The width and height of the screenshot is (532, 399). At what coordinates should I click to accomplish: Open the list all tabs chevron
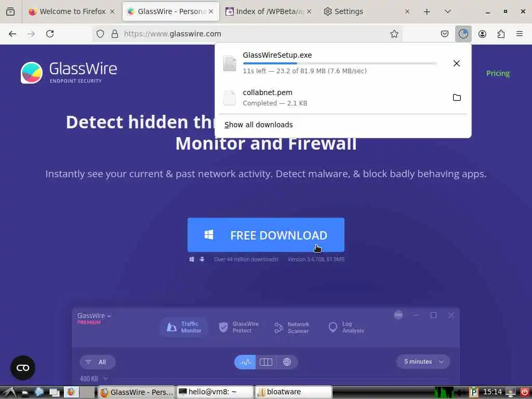click(x=448, y=11)
